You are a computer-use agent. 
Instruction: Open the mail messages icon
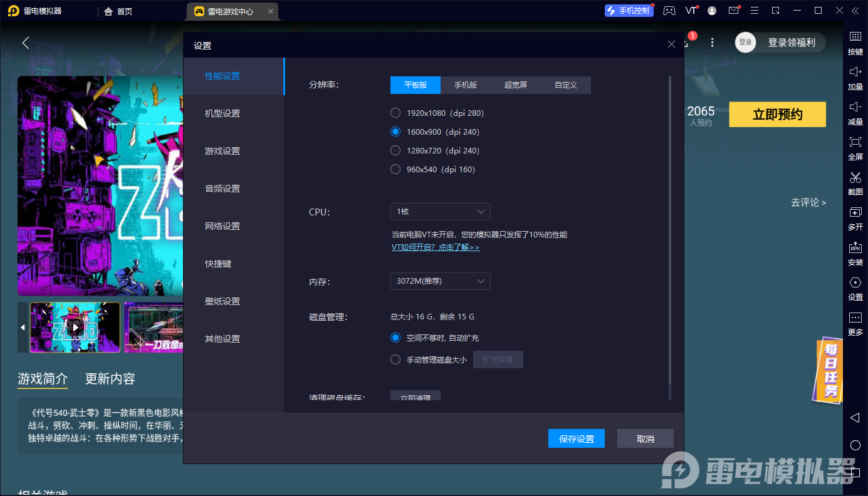point(733,11)
